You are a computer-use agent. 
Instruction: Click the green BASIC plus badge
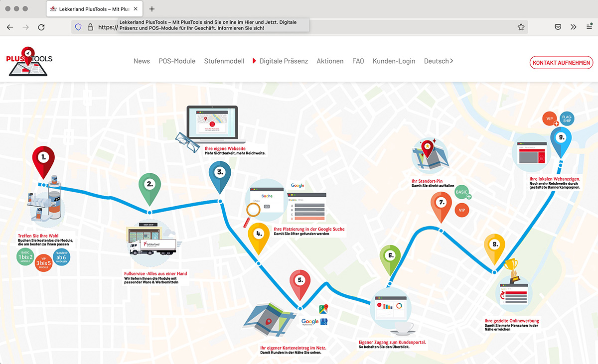463,193
